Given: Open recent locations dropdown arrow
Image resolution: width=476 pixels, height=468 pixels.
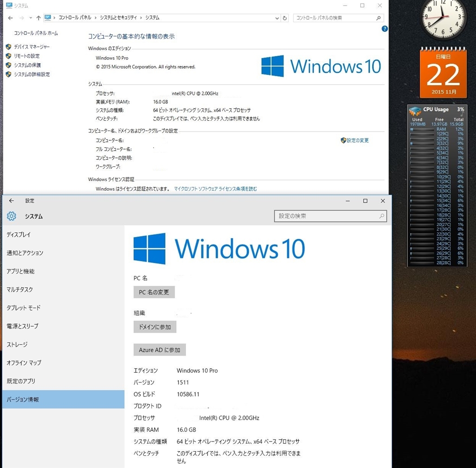Looking at the screenshot, I should [31, 18].
